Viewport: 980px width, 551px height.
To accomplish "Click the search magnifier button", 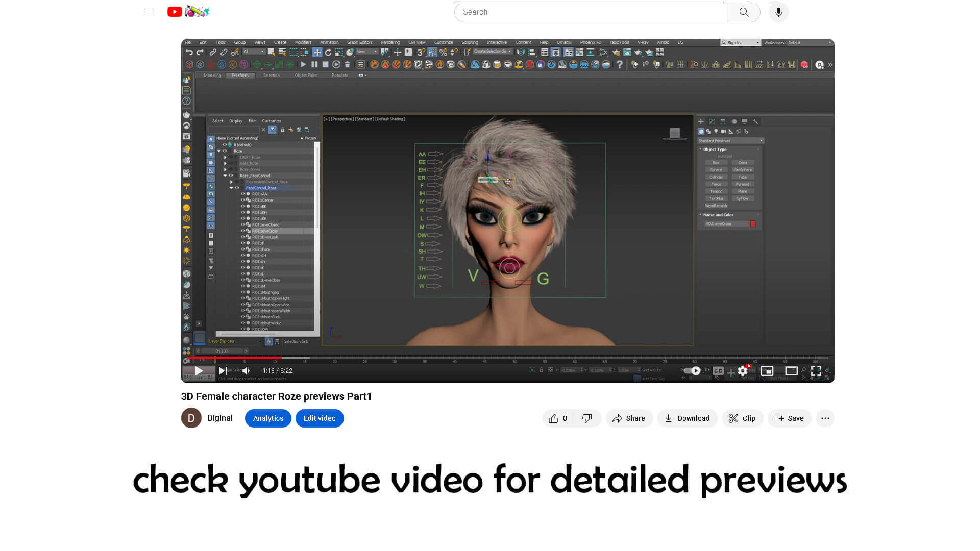I will [x=744, y=12].
